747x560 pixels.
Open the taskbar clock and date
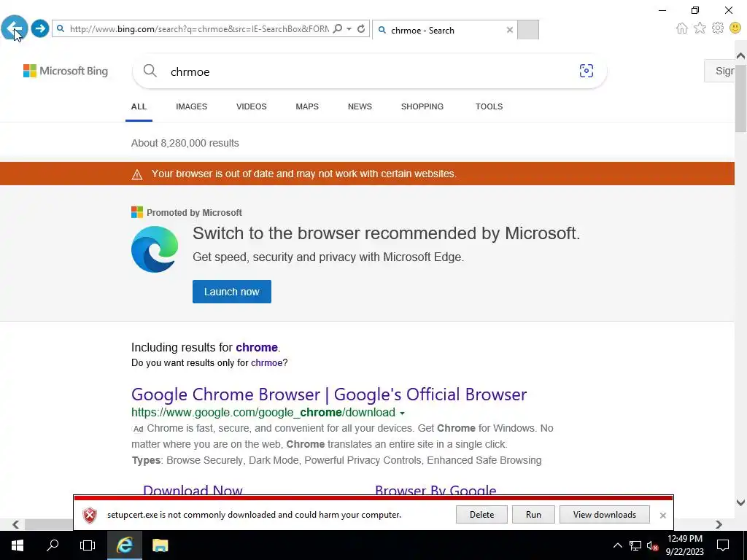click(x=684, y=545)
